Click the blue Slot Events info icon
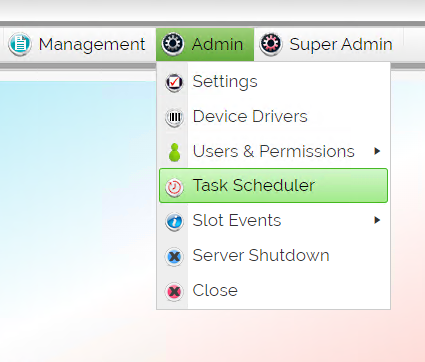This screenshot has width=425, height=362. [x=174, y=222]
